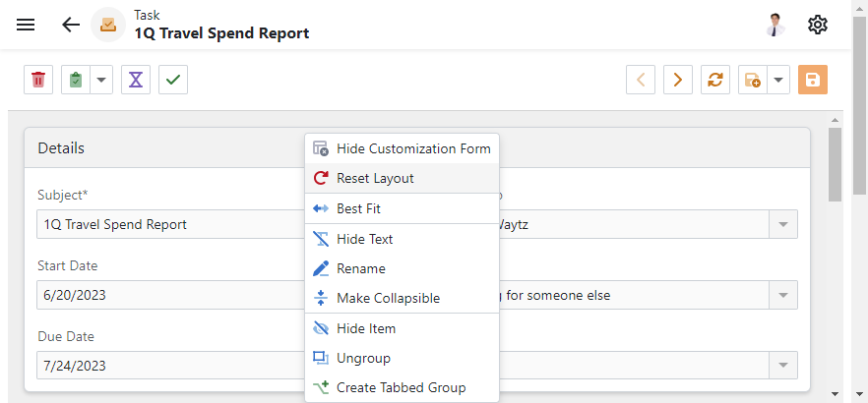This screenshot has height=403, width=868.
Task: Click the back arrow icon
Action: click(x=71, y=25)
